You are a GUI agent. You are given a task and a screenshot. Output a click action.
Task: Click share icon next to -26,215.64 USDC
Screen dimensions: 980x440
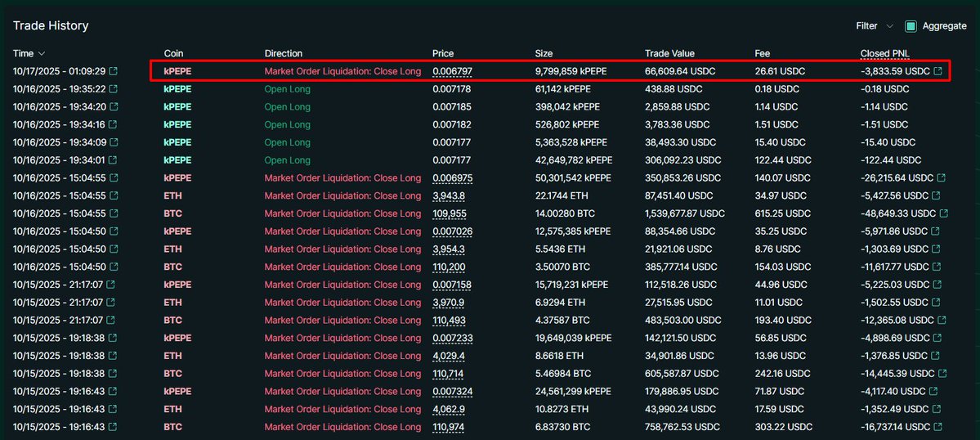[942, 178]
